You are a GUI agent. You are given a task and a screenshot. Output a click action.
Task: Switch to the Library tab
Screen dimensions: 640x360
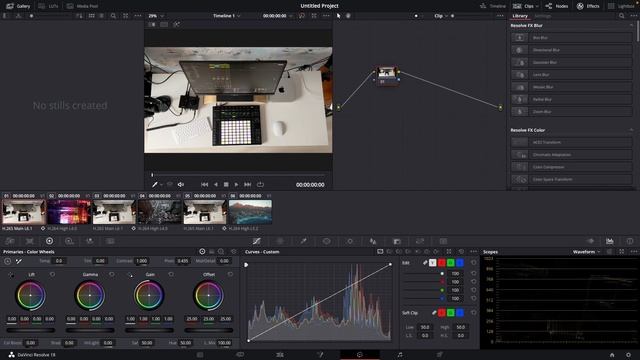pos(520,16)
